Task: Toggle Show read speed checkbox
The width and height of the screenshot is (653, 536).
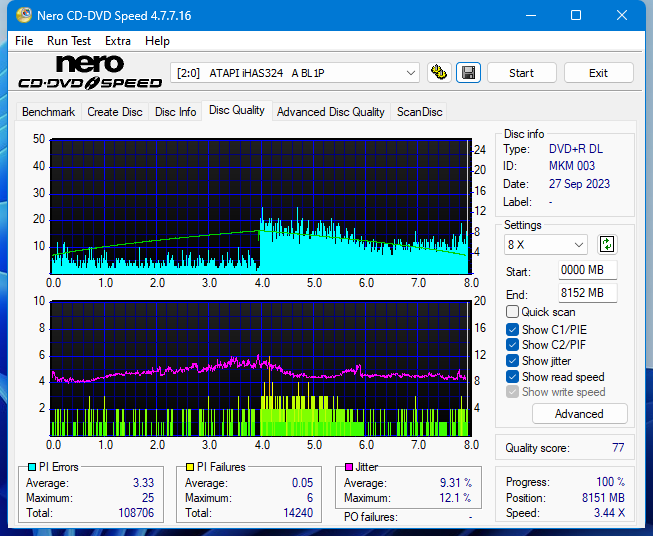Action: coord(512,376)
